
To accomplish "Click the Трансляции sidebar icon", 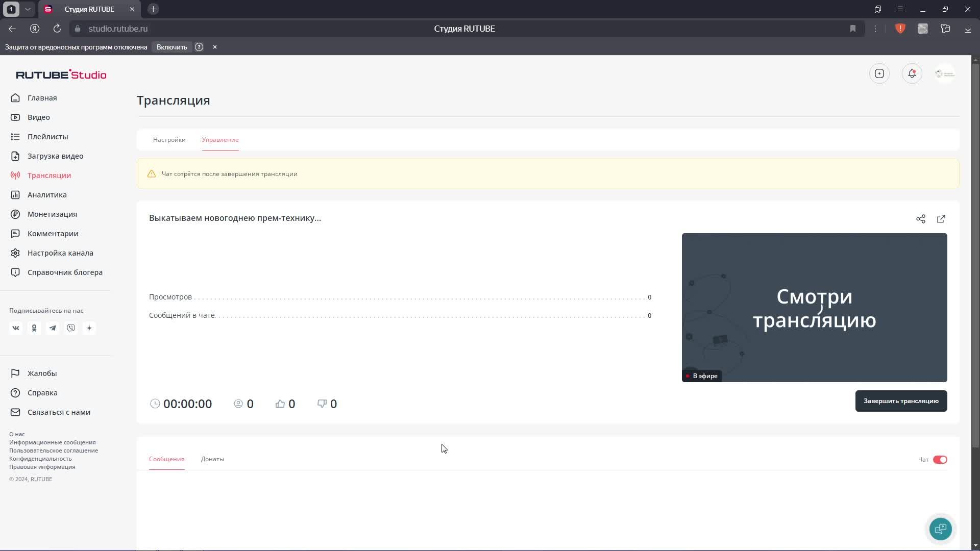I will click(15, 175).
